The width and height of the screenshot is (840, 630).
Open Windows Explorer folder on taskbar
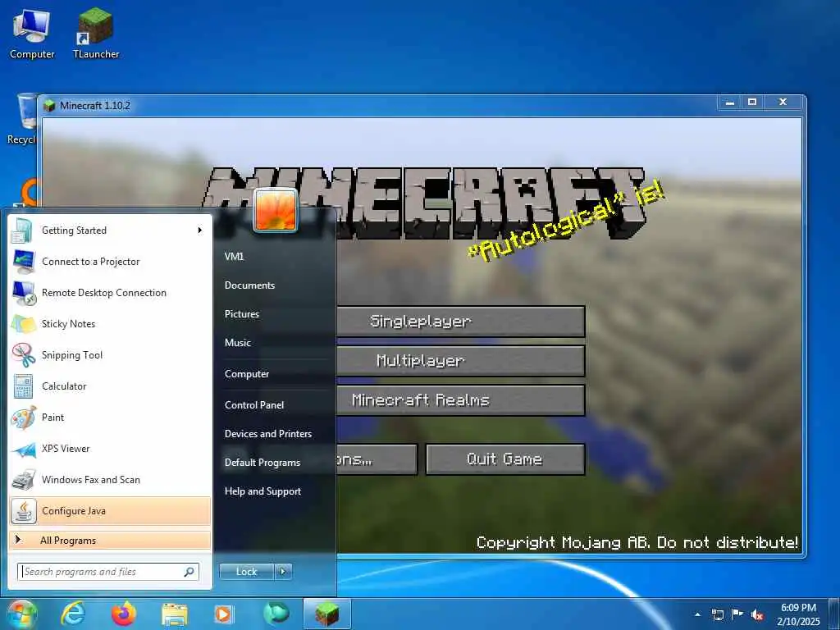(174, 614)
